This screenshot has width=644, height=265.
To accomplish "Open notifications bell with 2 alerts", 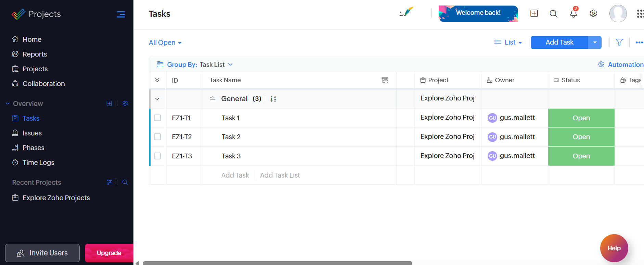I will [574, 13].
